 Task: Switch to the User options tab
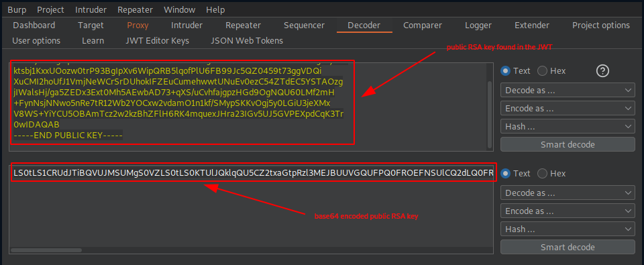tap(36, 41)
